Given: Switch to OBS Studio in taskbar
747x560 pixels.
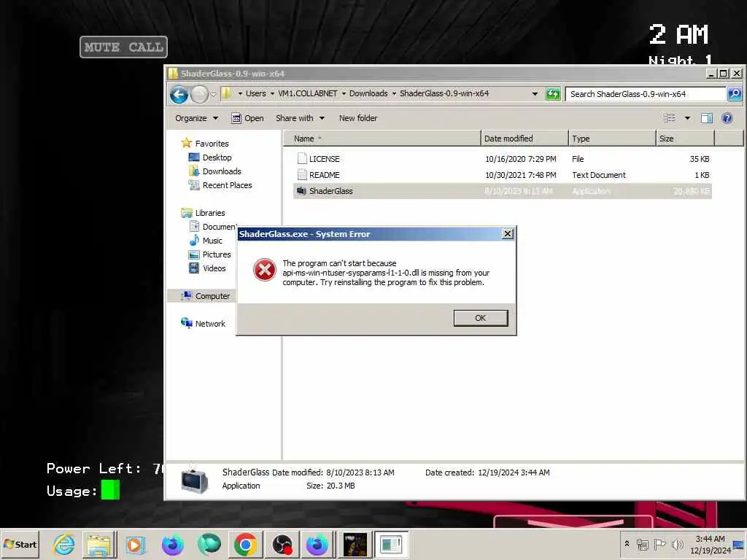Looking at the screenshot, I should (282, 544).
